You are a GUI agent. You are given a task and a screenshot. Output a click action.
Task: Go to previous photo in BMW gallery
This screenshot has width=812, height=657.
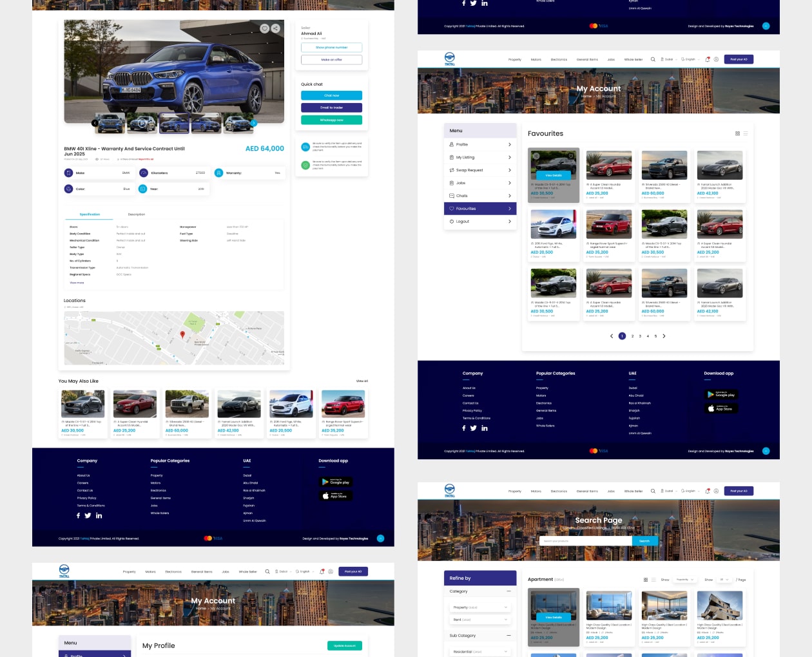pyautogui.click(x=95, y=123)
